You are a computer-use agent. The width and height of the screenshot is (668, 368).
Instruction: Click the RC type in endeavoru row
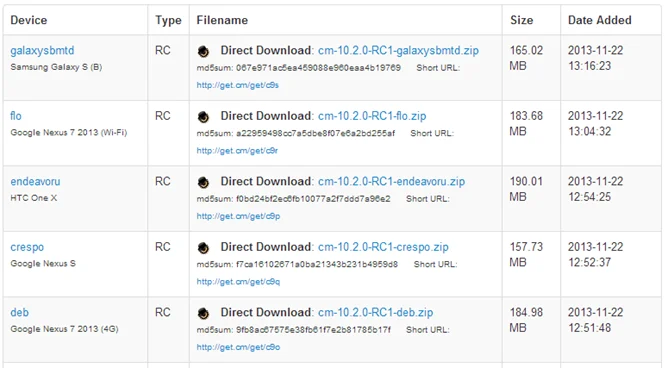tap(163, 182)
